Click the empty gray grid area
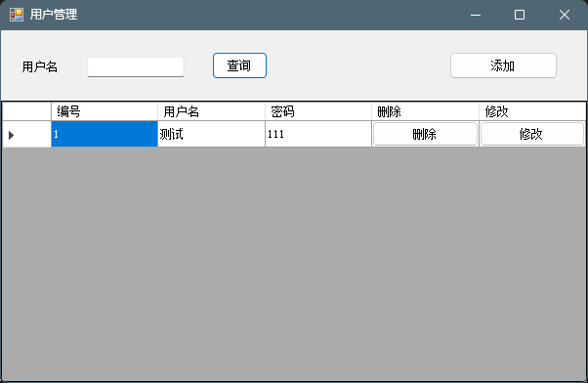Screen dimensions: 588x383 (x=294, y=263)
